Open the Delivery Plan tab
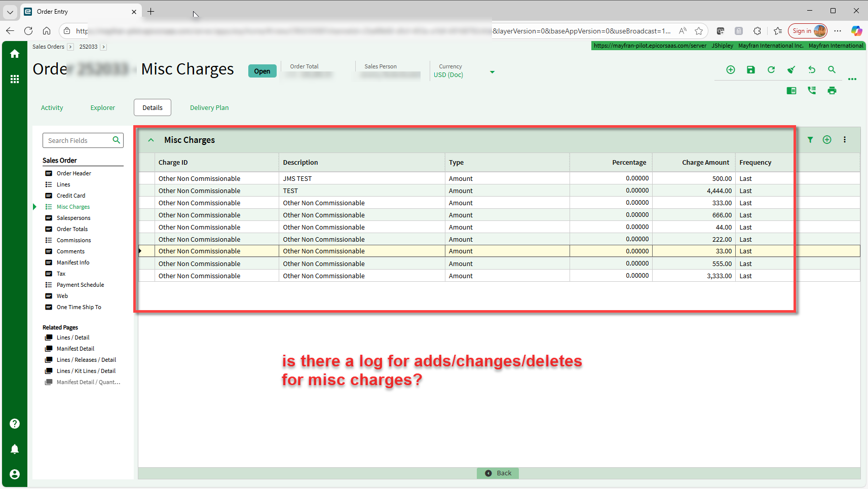 (209, 108)
